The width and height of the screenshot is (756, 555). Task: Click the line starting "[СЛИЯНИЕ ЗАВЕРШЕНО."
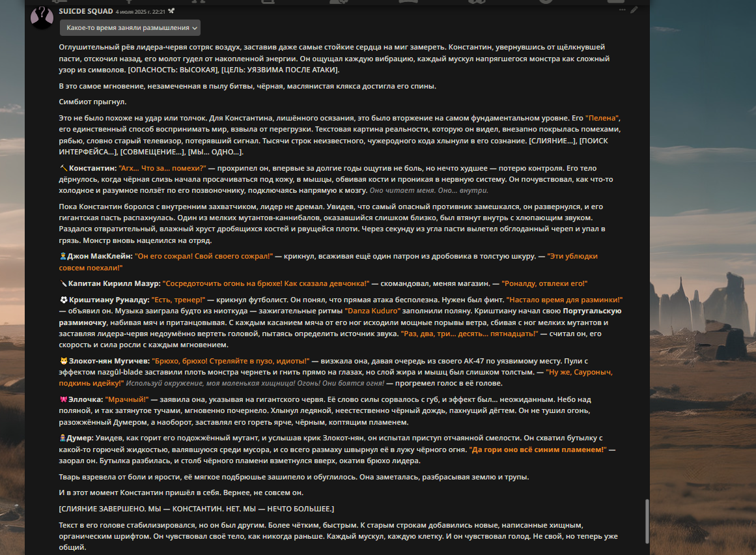tap(196, 509)
